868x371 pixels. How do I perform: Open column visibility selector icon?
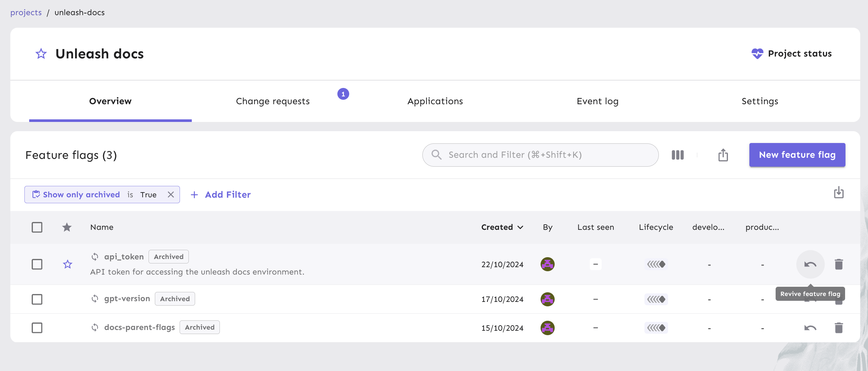677,155
